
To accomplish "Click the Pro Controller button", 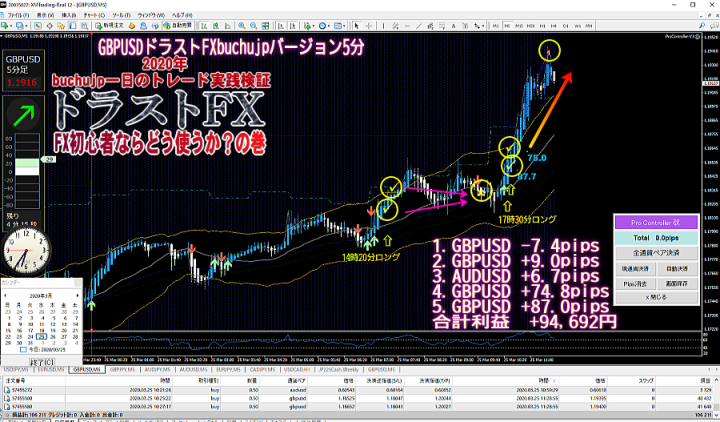I will [654, 222].
